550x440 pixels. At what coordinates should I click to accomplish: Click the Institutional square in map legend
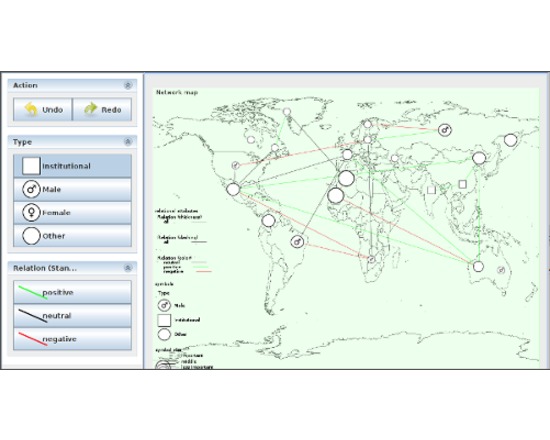(x=164, y=320)
